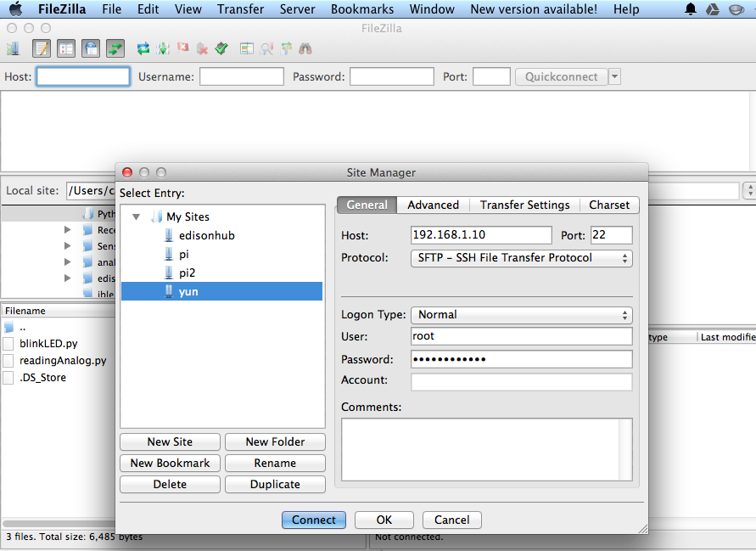
Task: Click the Filename column header
Action: point(59,312)
